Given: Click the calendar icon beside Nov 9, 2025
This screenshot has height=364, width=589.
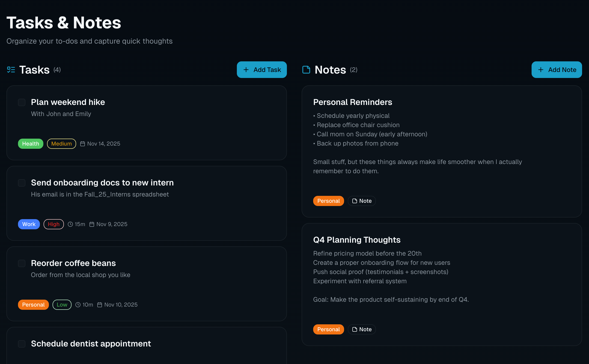Looking at the screenshot, I should pos(92,224).
